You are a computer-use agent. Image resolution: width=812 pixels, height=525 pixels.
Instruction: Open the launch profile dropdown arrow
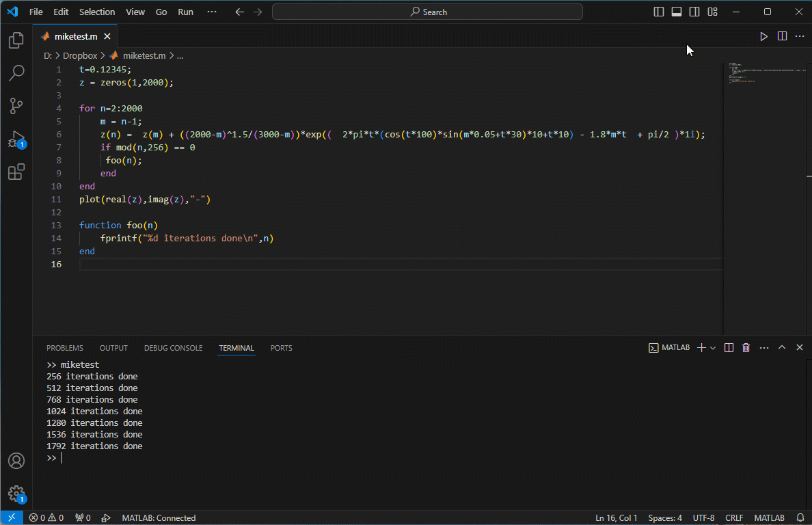(x=713, y=348)
